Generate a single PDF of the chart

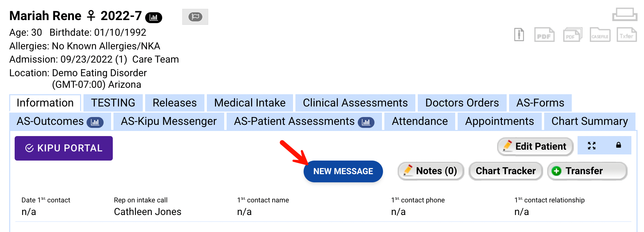[x=544, y=35]
